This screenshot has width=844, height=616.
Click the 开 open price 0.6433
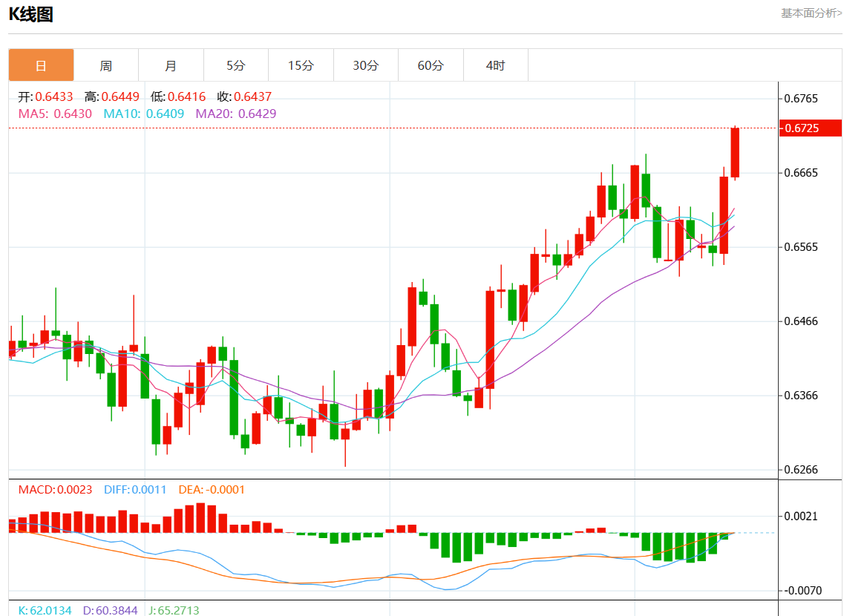pos(46,96)
